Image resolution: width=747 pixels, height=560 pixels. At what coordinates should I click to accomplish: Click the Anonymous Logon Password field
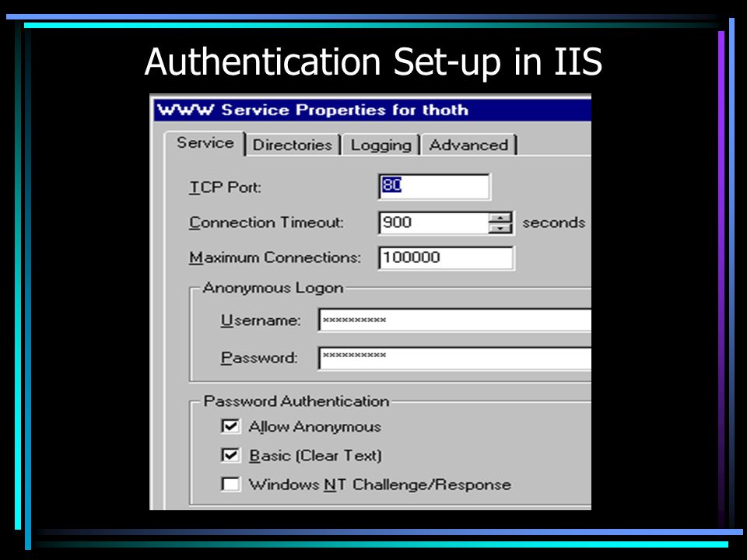(455, 358)
